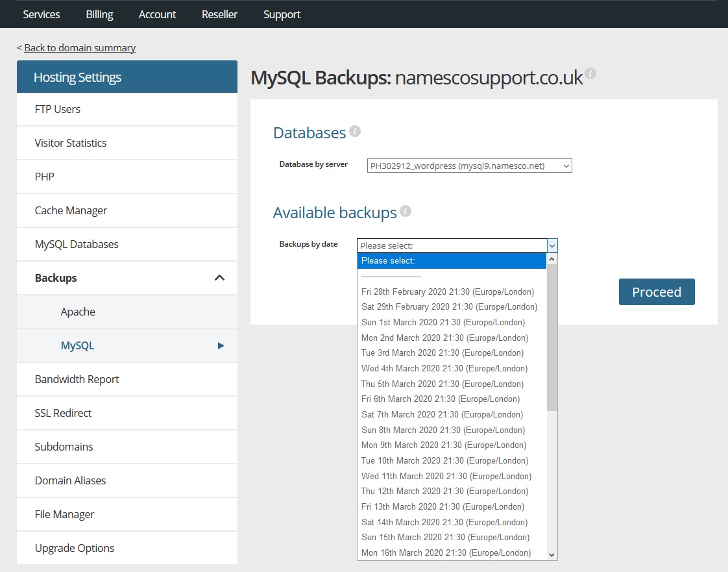Open MySQL Databases in sidebar

pos(127,244)
